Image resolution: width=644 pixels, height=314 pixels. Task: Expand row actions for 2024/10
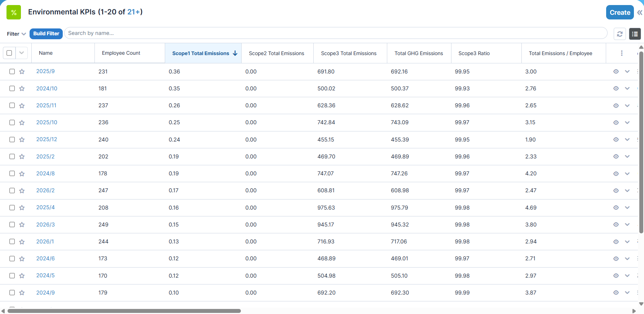click(x=627, y=89)
